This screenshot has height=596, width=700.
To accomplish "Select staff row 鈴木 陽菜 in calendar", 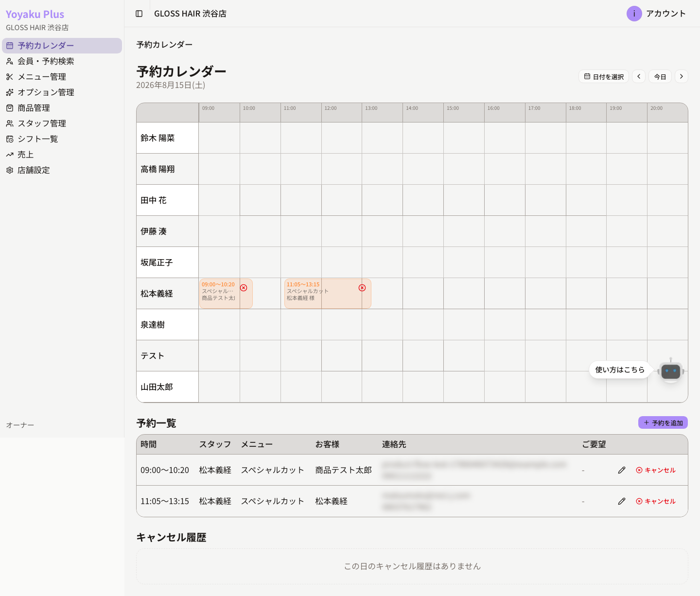I will pos(167,138).
